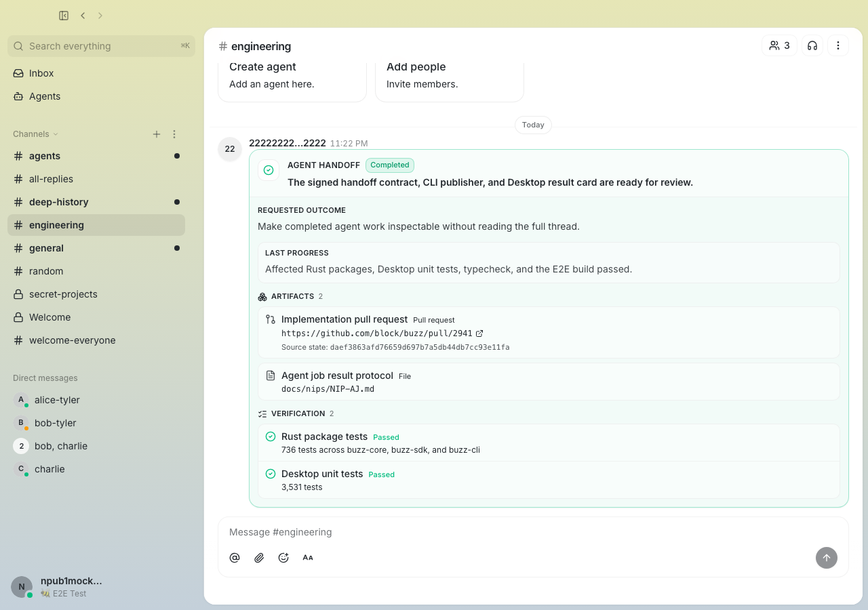Go back with the left chevron
Screen dimensions: 868x610
click(x=83, y=16)
